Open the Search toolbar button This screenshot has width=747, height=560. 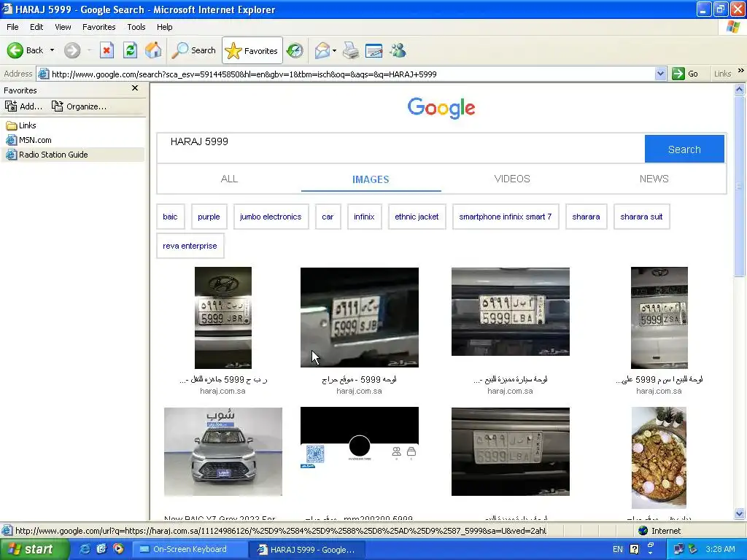point(193,50)
